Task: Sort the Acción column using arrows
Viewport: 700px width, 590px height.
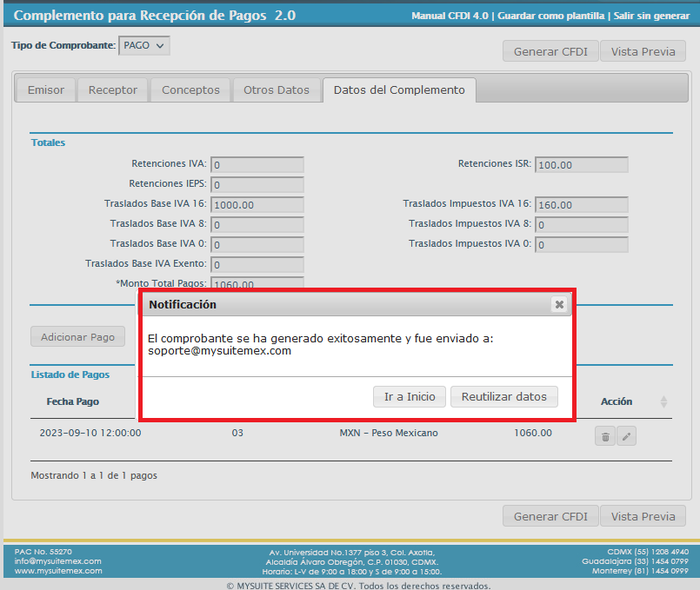Action: pyautogui.click(x=664, y=401)
